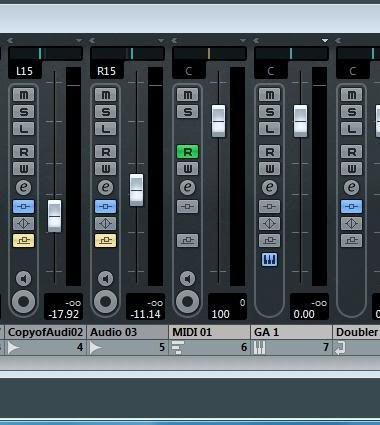Mute the MIDI 01 channel
The height and width of the screenshot is (425, 380).
pos(188,95)
